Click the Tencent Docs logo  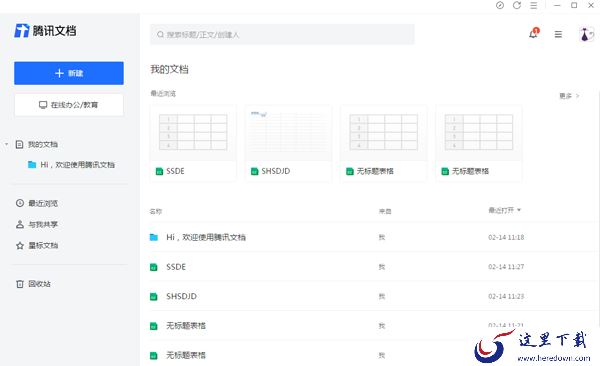click(x=45, y=31)
